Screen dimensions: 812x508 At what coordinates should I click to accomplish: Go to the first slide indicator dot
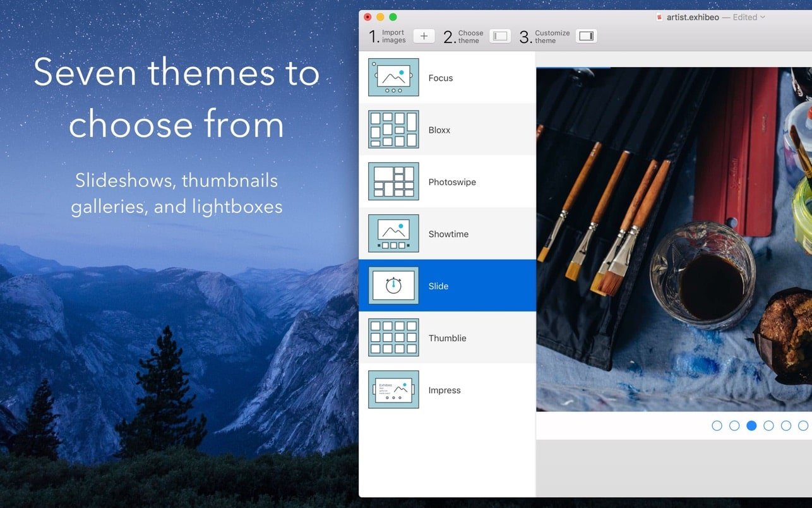pyautogui.click(x=717, y=426)
